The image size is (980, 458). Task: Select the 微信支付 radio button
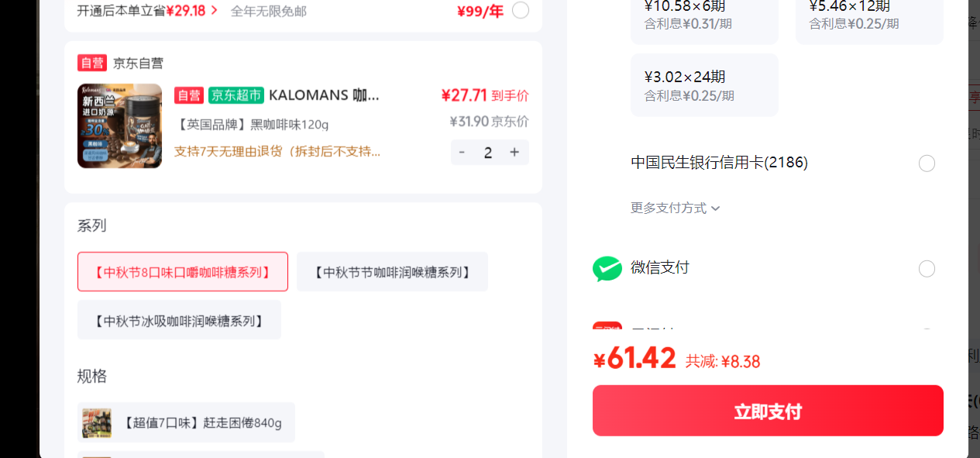pos(927,269)
